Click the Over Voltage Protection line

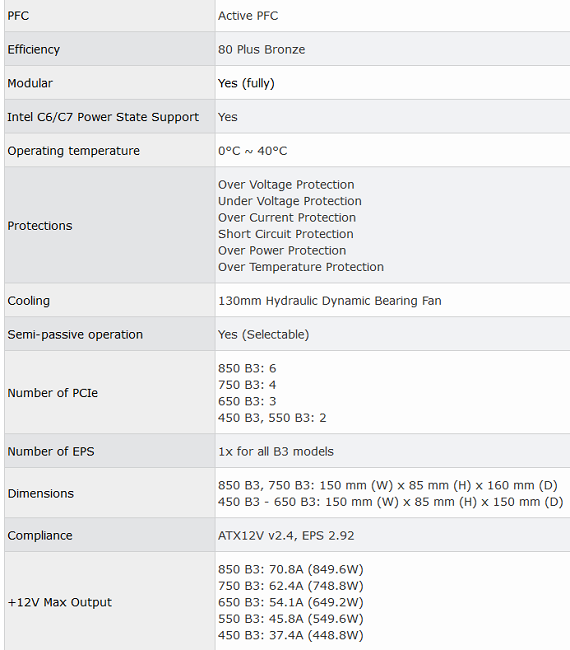(286, 184)
